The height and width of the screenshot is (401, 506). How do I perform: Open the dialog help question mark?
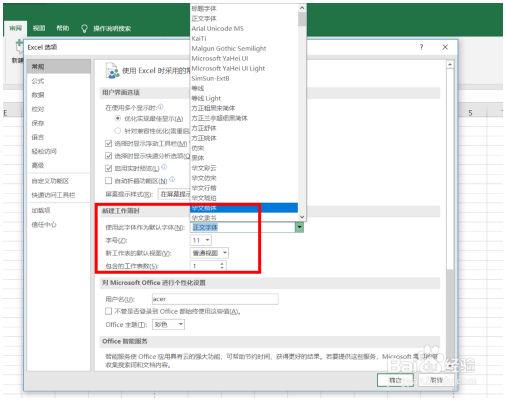421,47
